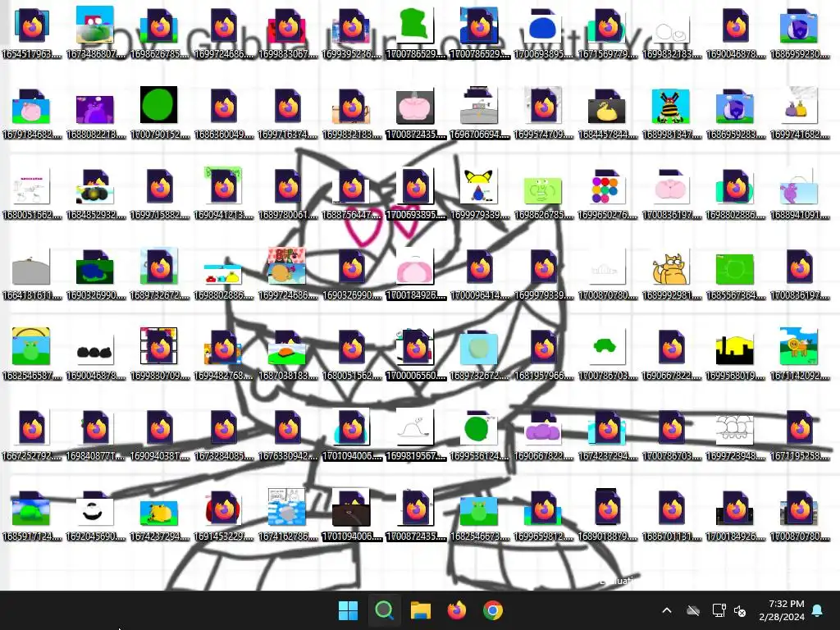Open the Windows Start menu

coord(348,610)
